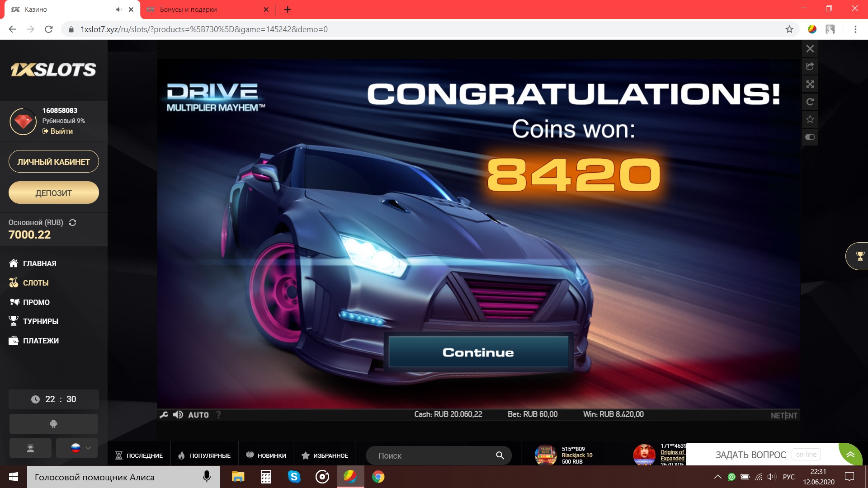
Task: Expand game to fullscreen mode
Action: coord(810,84)
